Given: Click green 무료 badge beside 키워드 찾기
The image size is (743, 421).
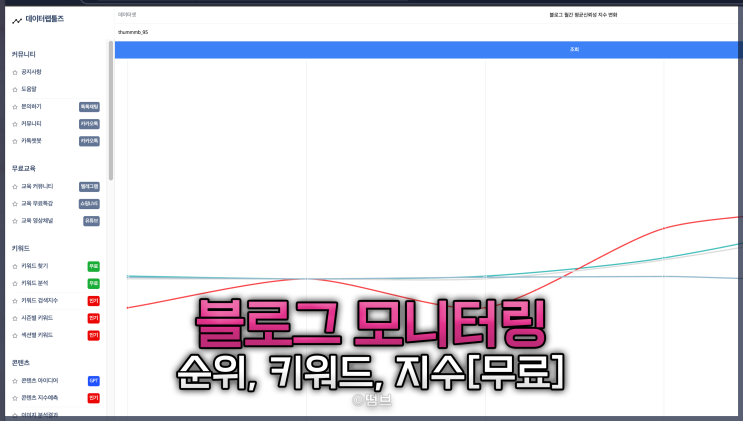Looking at the screenshot, I should 94,266.
